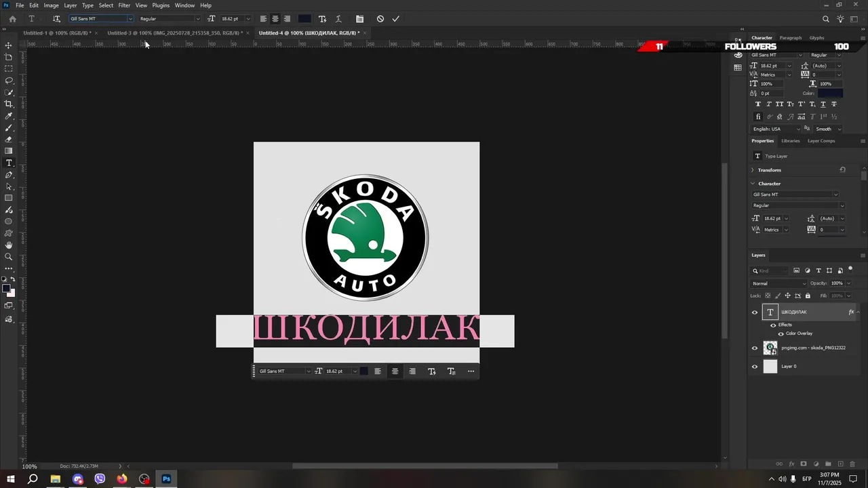Switch to the Paragraph panel tab
This screenshot has height=488, width=868.
791,38
